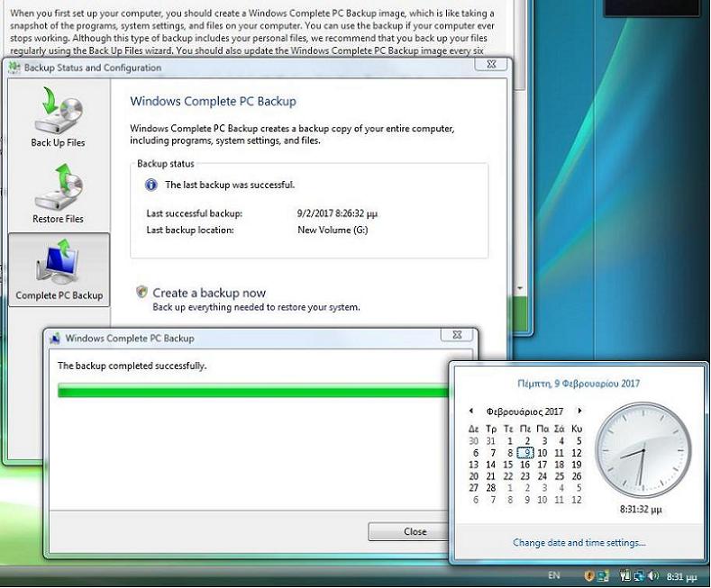
Task: Click the Create a backup now shield icon
Action: click(x=141, y=292)
